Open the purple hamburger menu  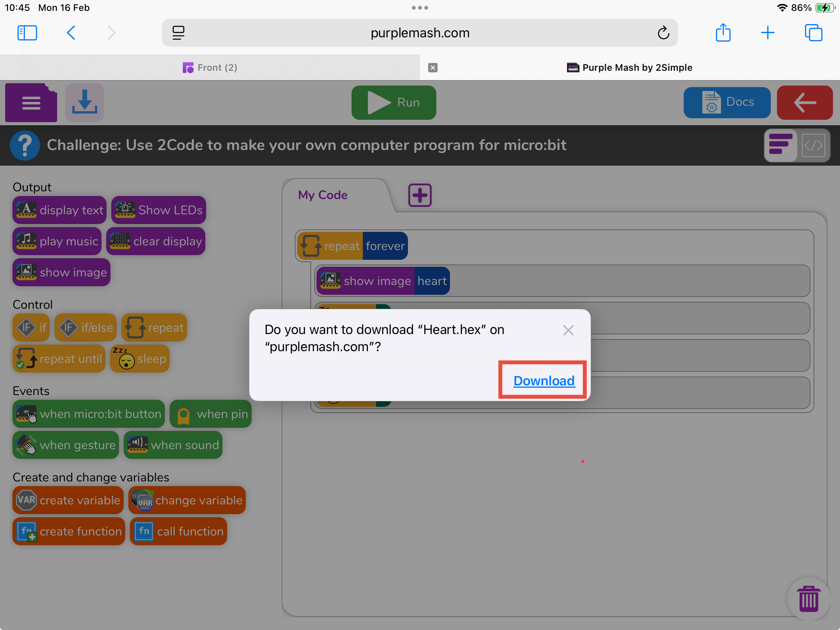tap(31, 103)
